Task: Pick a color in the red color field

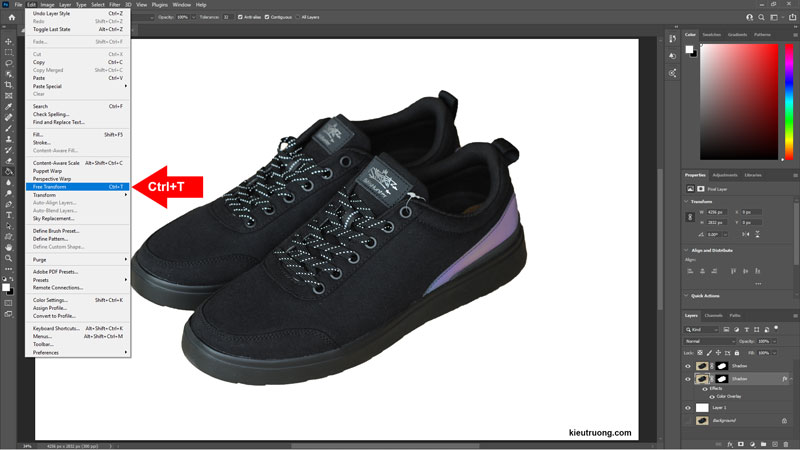Action: (739, 102)
